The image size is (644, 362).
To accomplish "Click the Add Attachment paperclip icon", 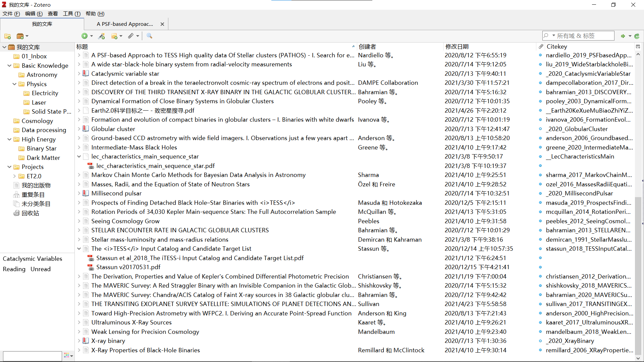I will tap(131, 36).
